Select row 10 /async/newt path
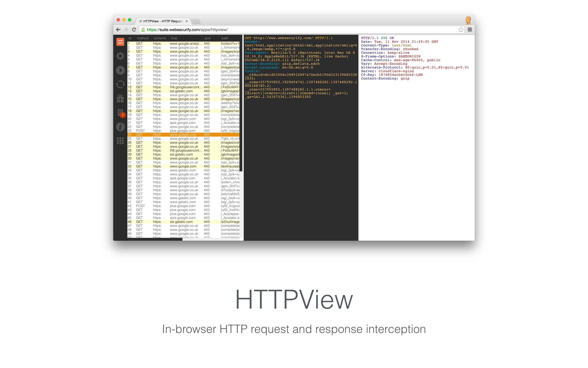This screenshot has height=368, width=588. [x=184, y=79]
